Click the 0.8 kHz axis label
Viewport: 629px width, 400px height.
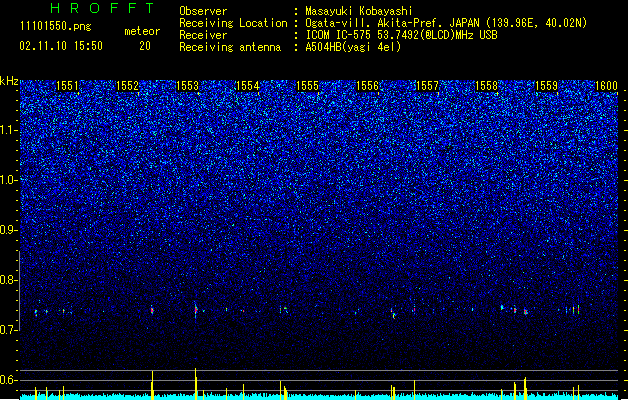click(8, 280)
